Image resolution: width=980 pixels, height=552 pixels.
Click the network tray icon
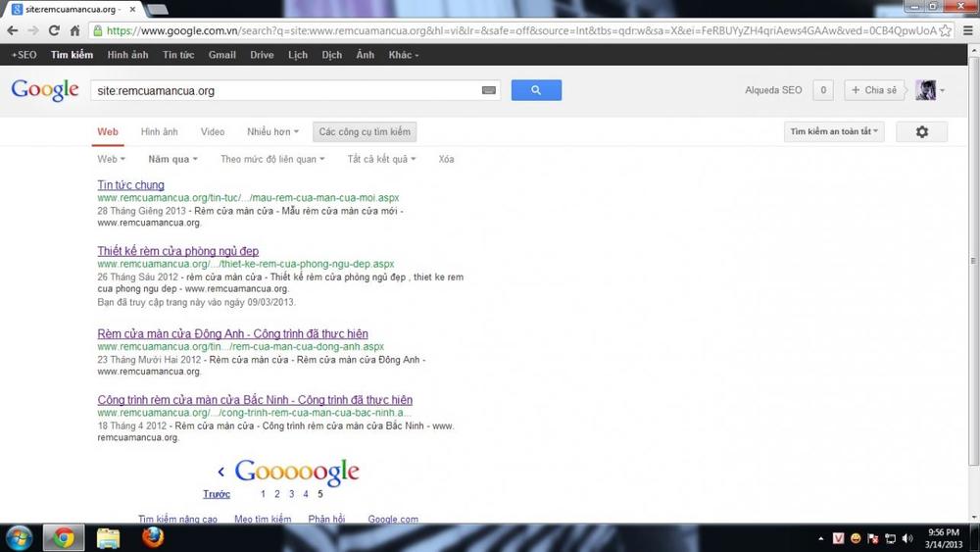click(x=890, y=538)
